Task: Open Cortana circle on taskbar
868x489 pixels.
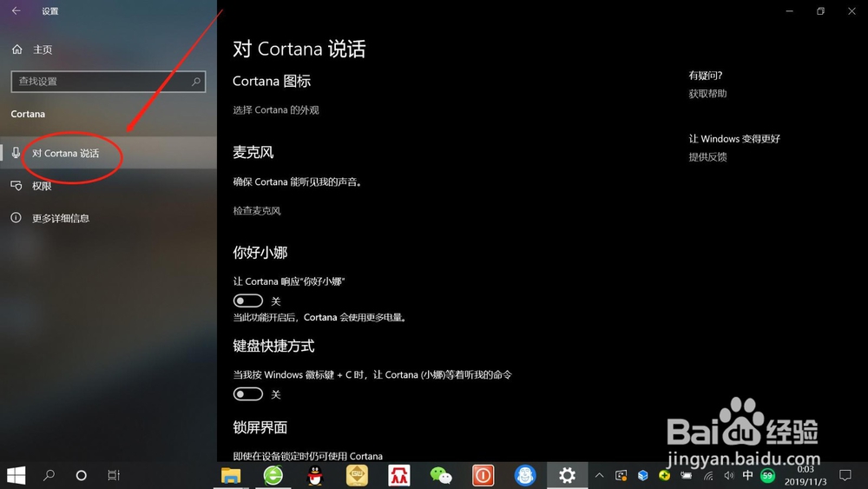Action: [x=81, y=475]
